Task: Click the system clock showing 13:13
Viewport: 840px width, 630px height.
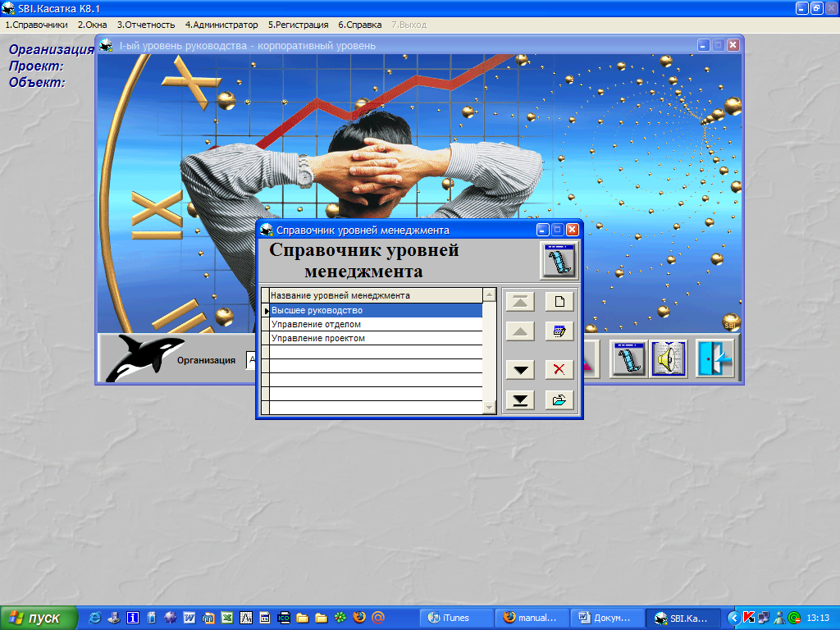Action: click(x=818, y=618)
